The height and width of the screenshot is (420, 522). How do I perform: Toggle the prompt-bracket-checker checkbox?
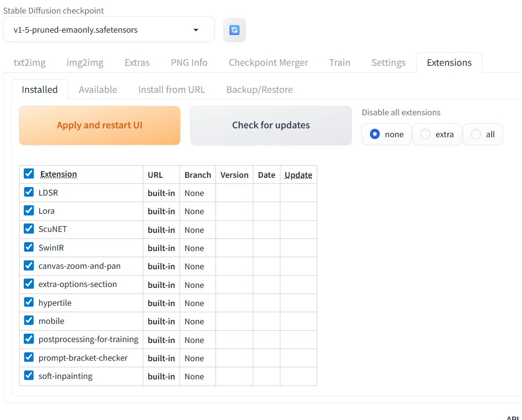pos(29,357)
